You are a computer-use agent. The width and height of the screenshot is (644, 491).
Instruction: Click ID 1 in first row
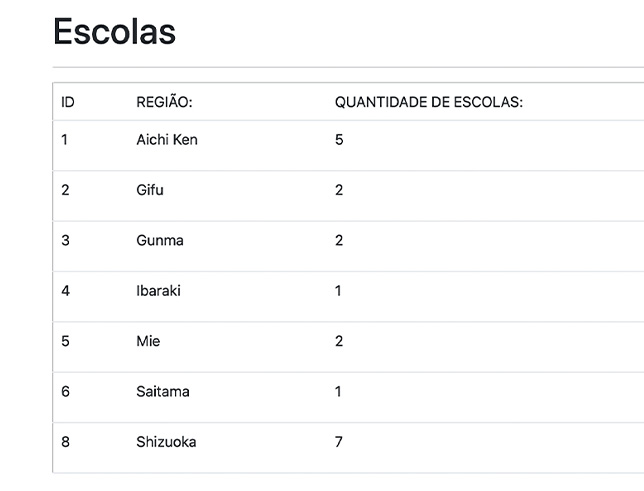(64, 140)
